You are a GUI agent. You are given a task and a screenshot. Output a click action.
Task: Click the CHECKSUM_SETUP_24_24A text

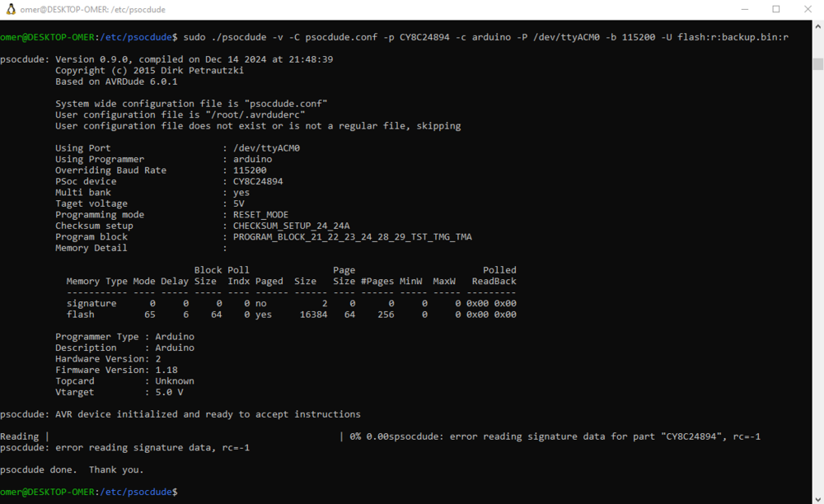pos(291,226)
